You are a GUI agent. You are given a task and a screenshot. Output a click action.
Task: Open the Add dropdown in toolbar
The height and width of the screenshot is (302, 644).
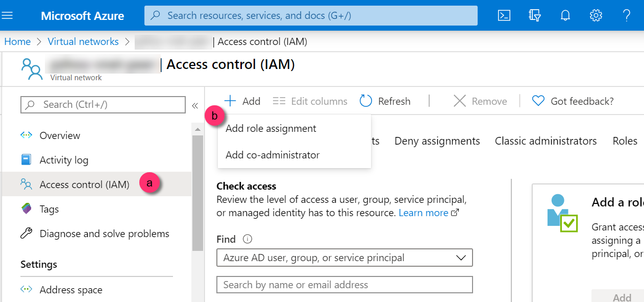(x=243, y=101)
